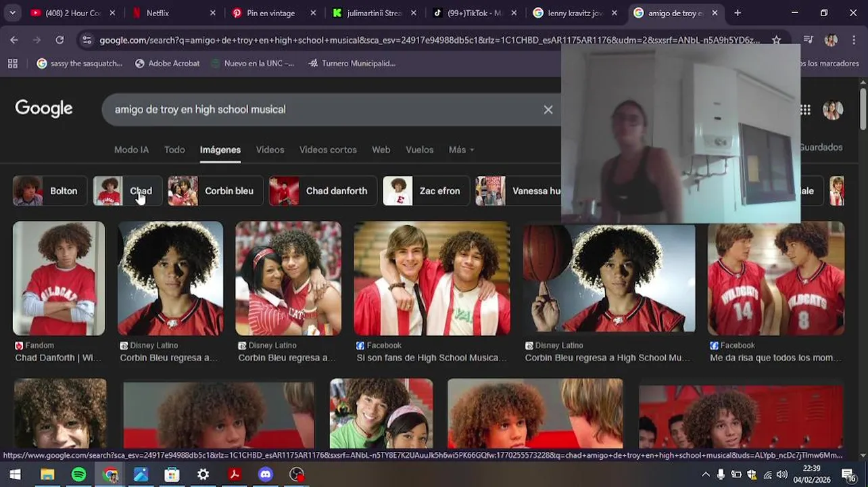This screenshot has width=868, height=487.
Task: Open Discord from the taskbar
Action: [265, 474]
